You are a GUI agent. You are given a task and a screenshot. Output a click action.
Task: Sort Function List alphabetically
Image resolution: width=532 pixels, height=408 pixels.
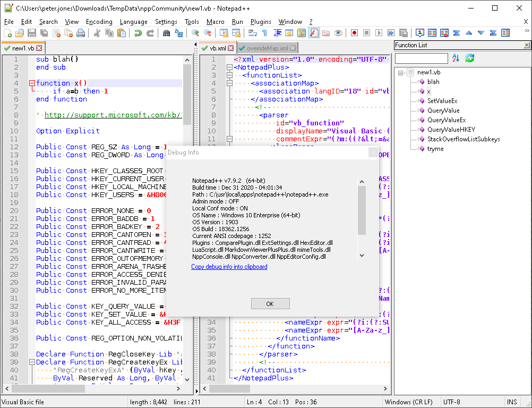click(456, 58)
